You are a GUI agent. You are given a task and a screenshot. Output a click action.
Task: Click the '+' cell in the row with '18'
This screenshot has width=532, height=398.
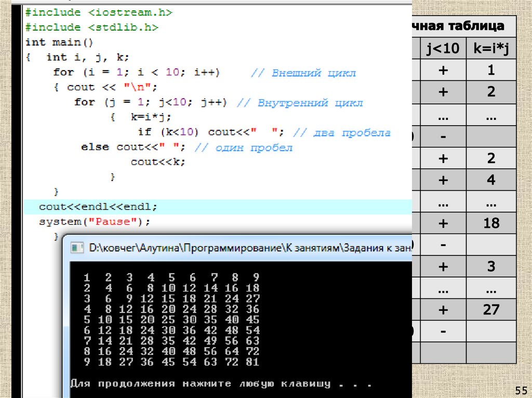[443, 223]
